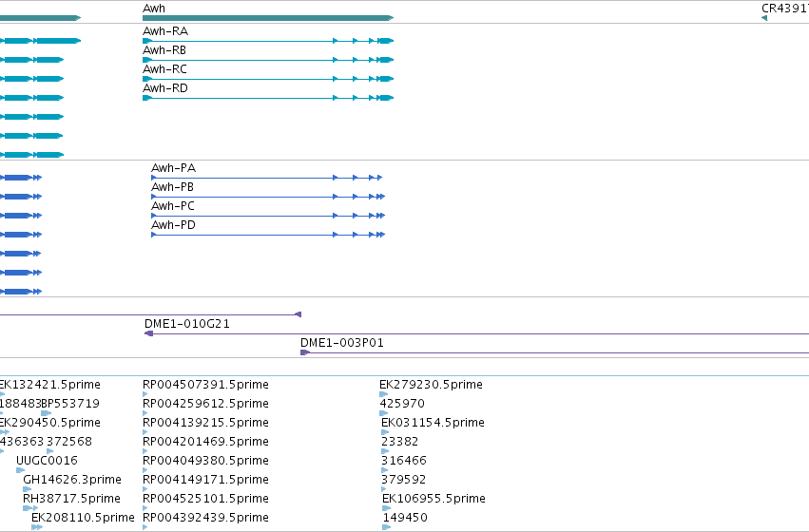Select the Awh-RC transcript label
The width and height of the screenshot is (809, 532).
(164, 69)
